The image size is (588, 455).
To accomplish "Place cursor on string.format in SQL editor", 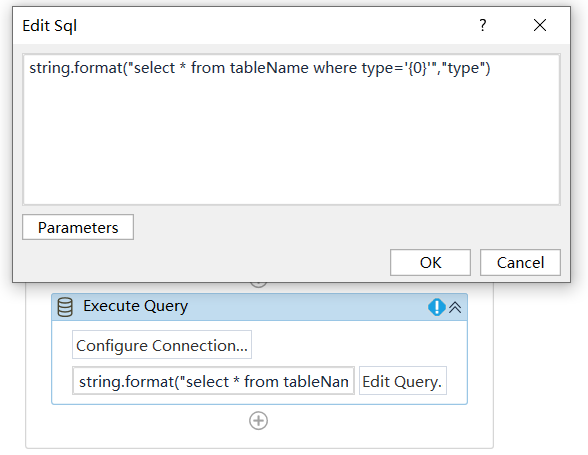I will (x=76, y=68).
